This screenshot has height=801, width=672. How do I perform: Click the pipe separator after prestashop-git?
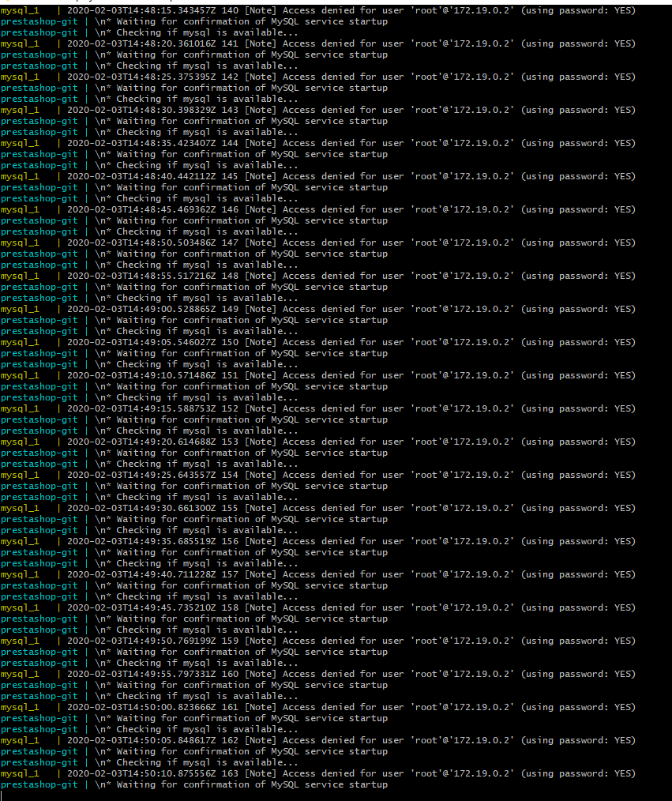point(84,21)
